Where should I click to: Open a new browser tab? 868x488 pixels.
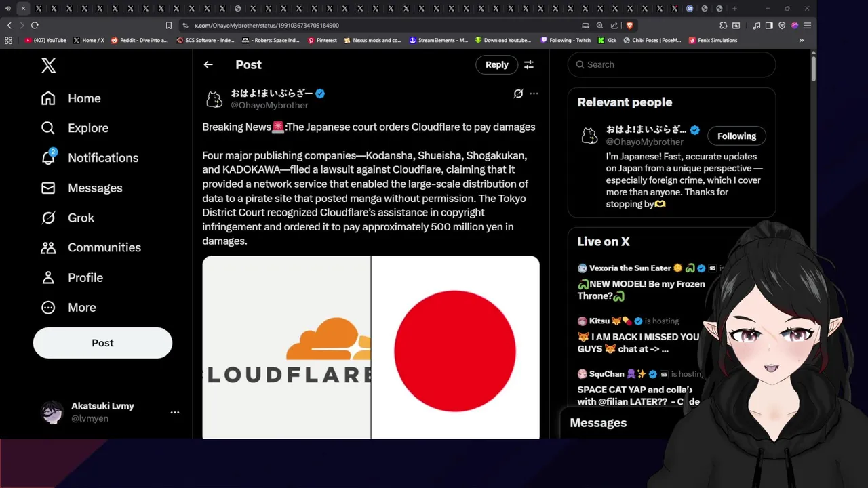click(x=734, y=9)
